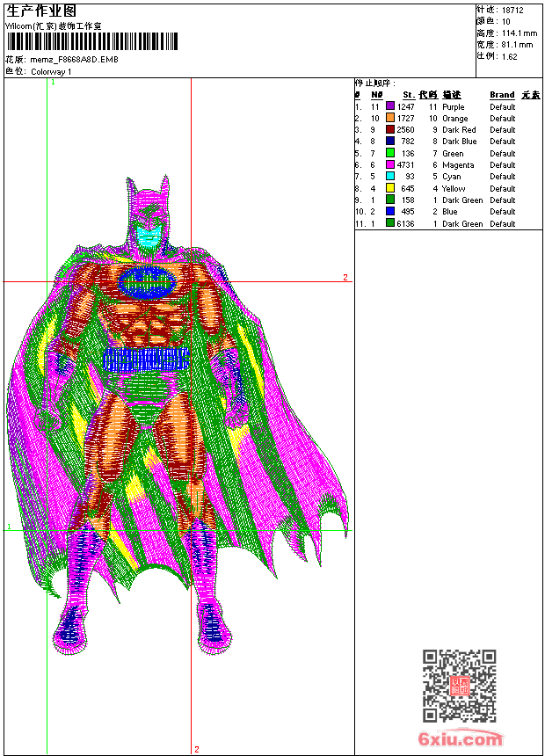Click the scale value '1.62'
This screenshot has width=545, height=756.
[x=509, y=56]
